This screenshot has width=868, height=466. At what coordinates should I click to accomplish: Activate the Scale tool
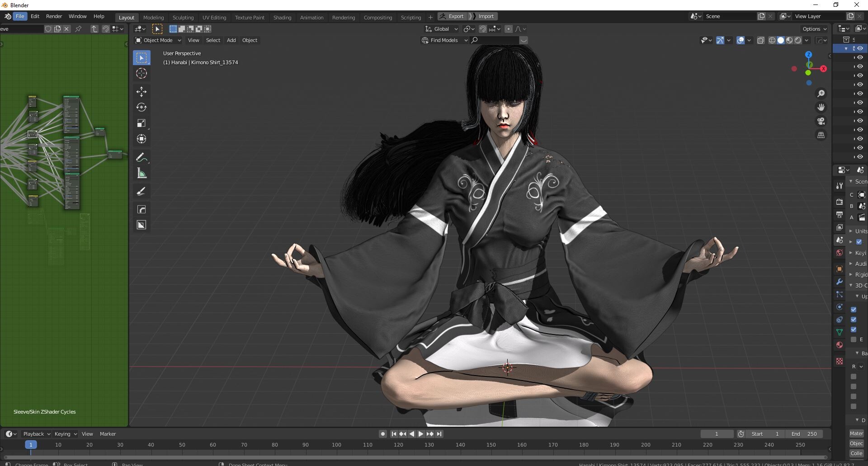[x=142, y=123]
